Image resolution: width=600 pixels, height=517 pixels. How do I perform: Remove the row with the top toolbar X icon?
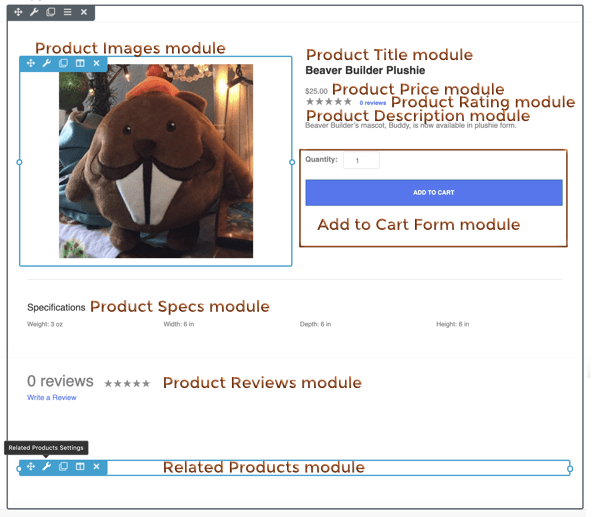coord(84,12)
